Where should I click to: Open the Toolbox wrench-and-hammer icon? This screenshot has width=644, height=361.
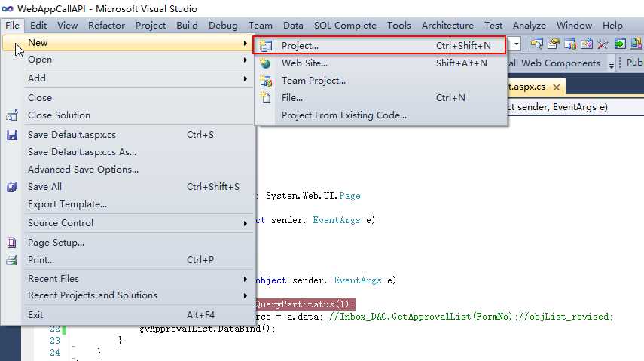click(x=603, y=44)
